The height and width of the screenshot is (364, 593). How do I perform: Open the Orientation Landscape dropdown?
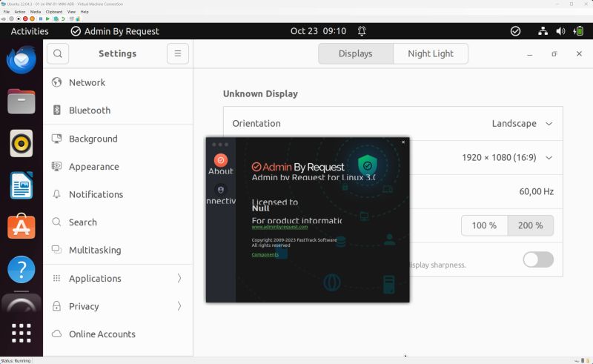523,123
